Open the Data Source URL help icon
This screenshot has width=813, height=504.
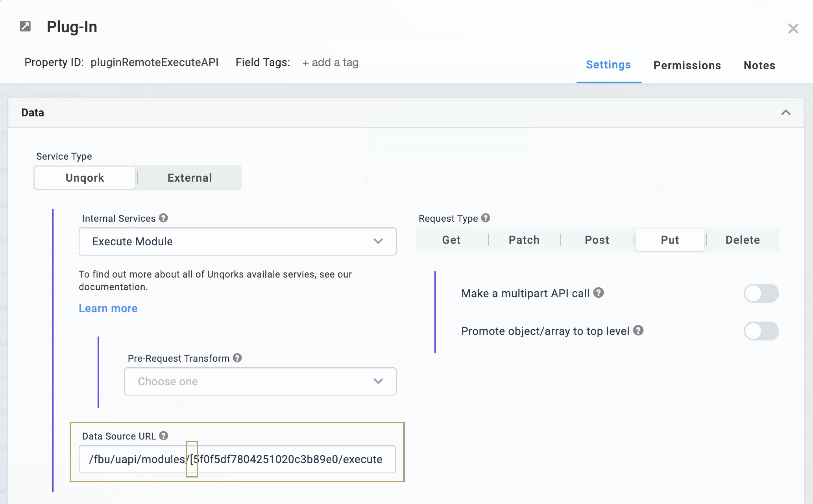click(x=163, y=436)
